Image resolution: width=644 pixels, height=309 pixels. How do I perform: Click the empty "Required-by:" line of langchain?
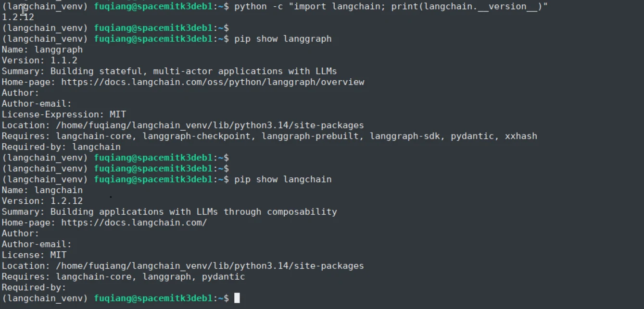[34, 287]
